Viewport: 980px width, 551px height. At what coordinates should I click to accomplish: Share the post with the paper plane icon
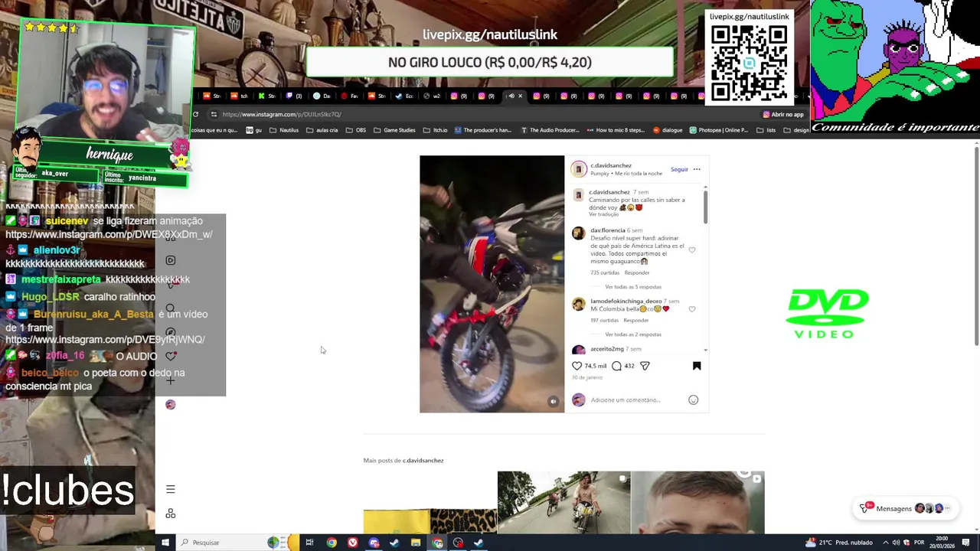click(645, 366)
